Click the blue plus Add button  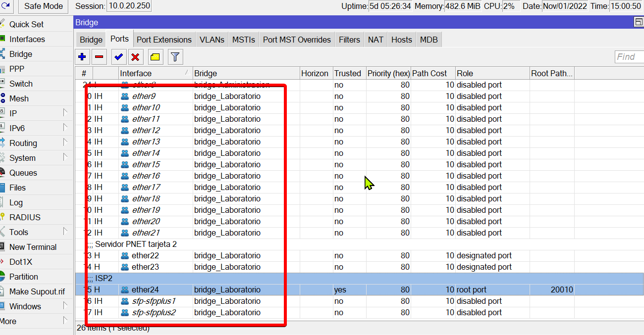pos(82,57)
